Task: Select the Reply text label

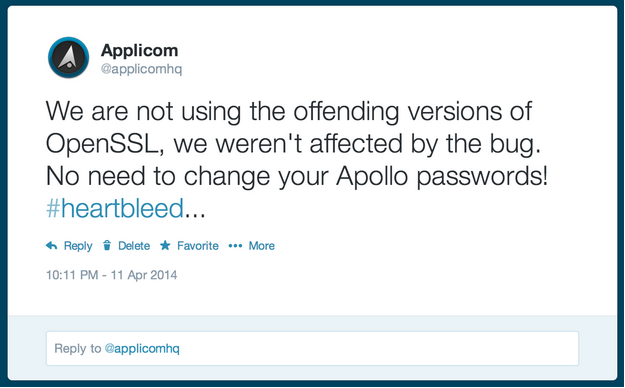Action: coord(78,246)
